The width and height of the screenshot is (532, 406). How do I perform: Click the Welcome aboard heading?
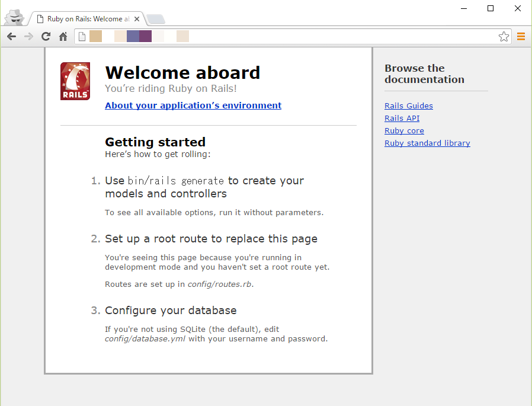[x=182, y=73]
